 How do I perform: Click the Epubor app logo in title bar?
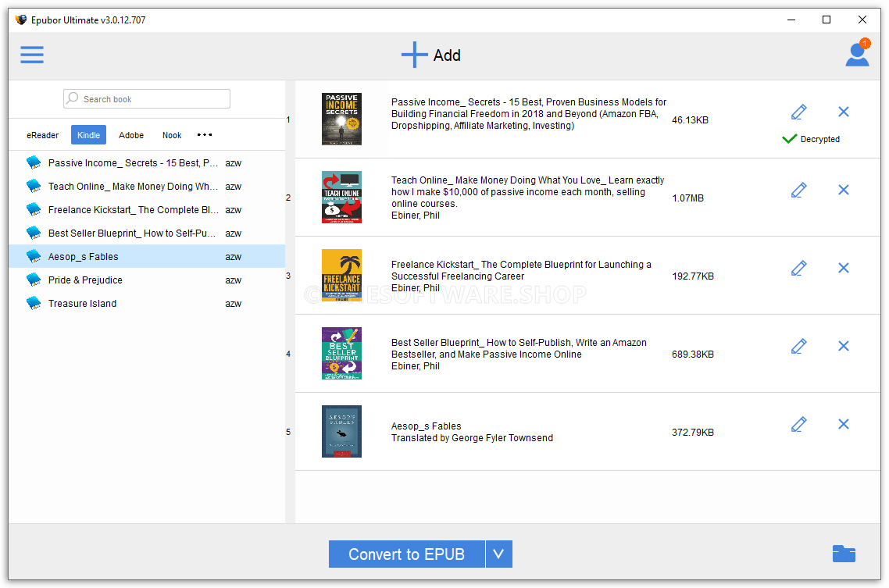pos(21,20)
